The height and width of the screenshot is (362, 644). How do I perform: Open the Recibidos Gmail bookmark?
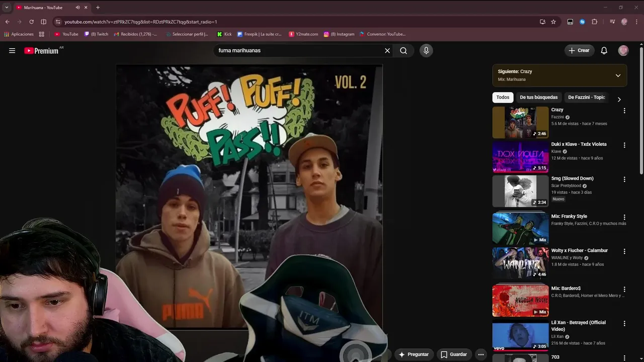[135, 34]
